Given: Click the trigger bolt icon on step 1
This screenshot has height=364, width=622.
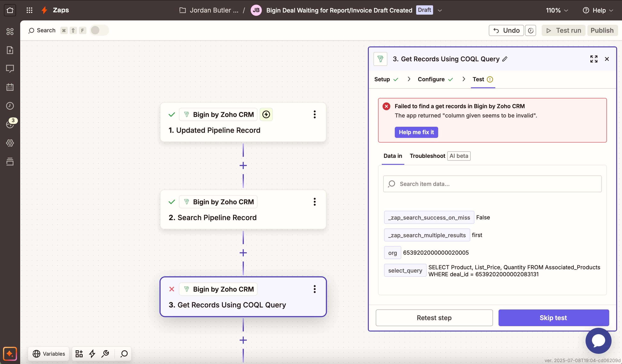Looking at the screenshot, I should (x=266, y=114).
